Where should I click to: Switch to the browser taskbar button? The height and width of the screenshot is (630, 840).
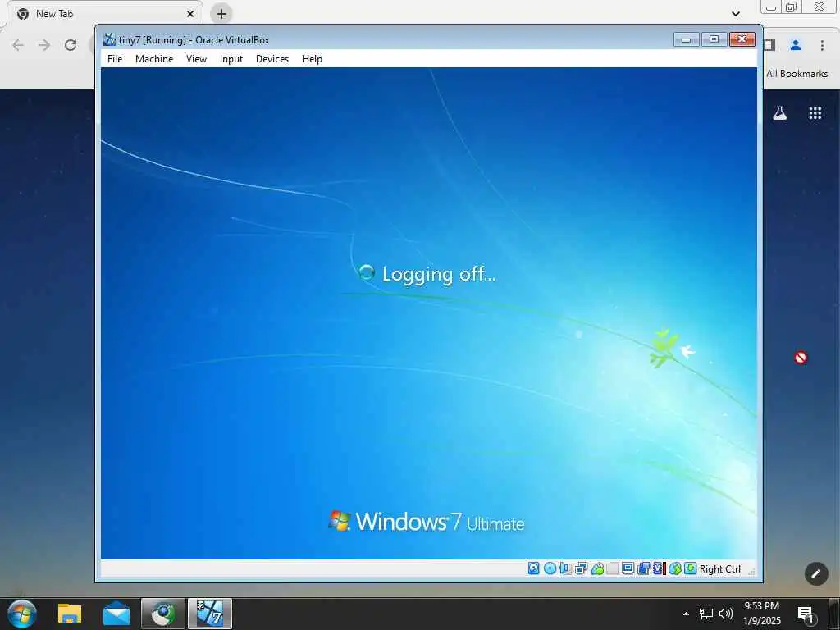(x=163, y=614)
